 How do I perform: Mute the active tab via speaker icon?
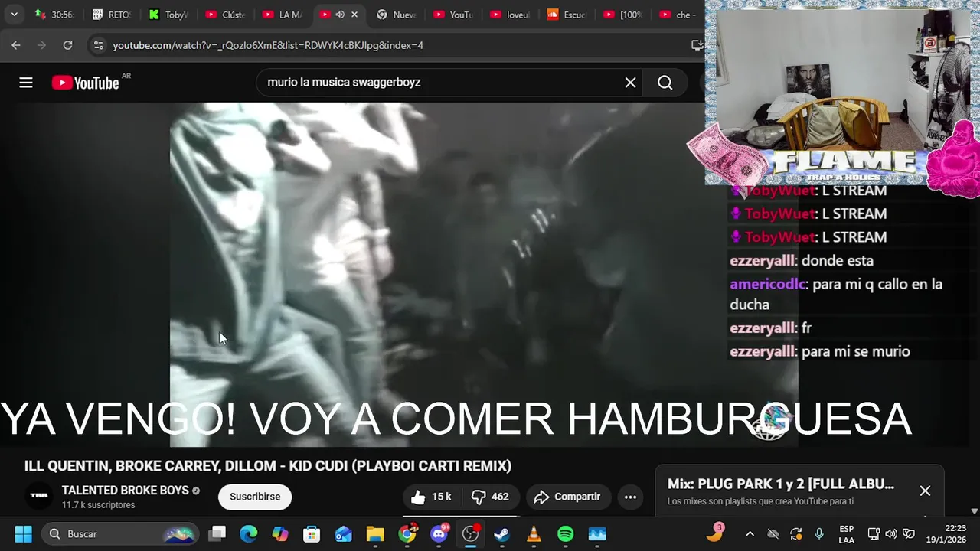(340, 15)
